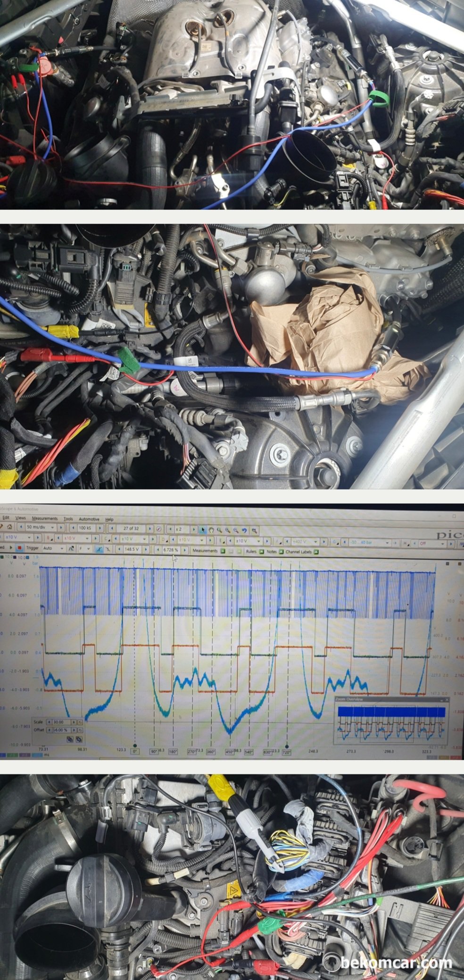Image resolution: width=464 pixels, height=980 pixels.
Task: Click the Scale 30.00 input field
Action: (61, 722)
